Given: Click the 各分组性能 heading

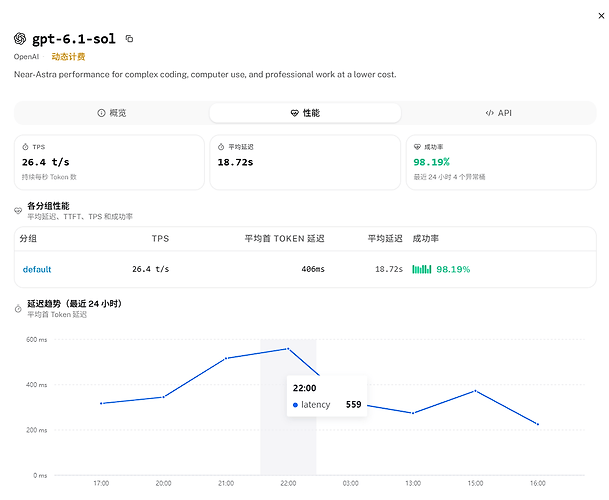Looking at the screenshot, I should (48, 206).
